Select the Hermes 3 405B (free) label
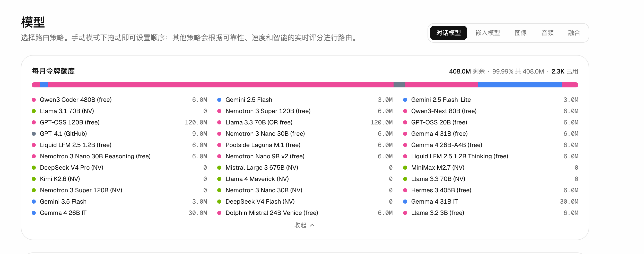The width and height of the screenshot is (644, 254). pyautogui.click(x=441, y=190)
